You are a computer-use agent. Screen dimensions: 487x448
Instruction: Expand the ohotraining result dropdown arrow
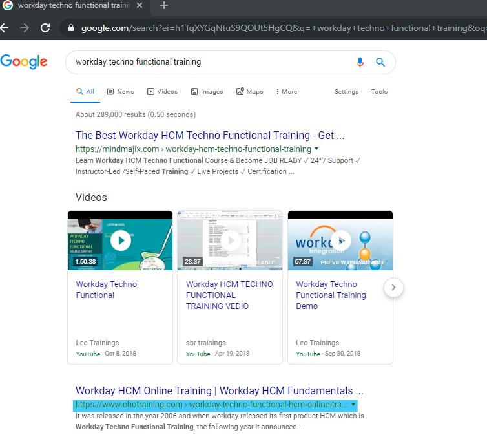pos(353,405)
